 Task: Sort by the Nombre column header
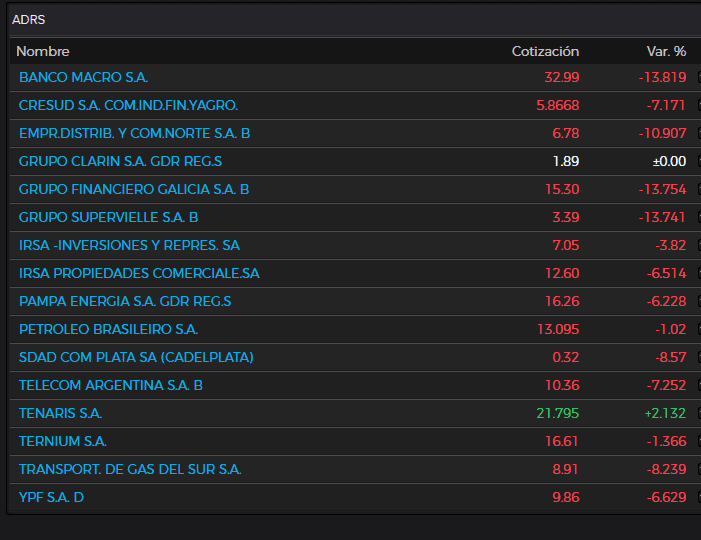click(x=43, y=51)
